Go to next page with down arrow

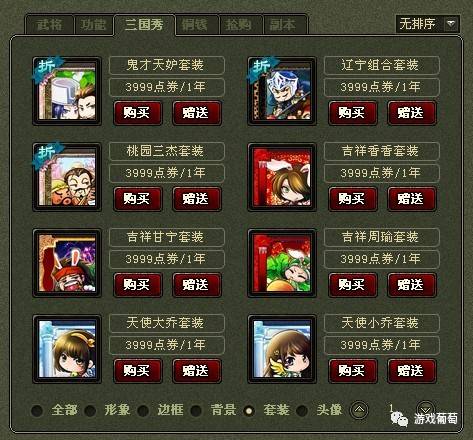coord(426,409)
